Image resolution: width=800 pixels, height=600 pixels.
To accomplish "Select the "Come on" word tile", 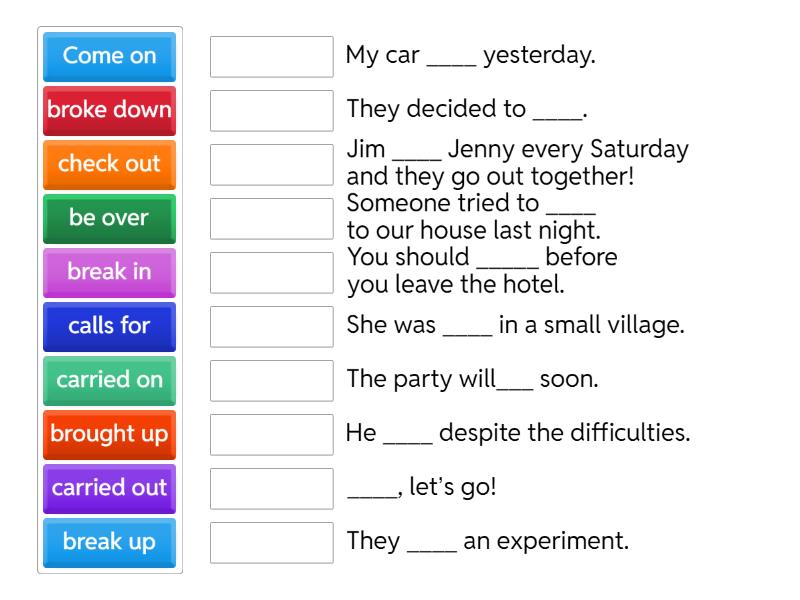I will [108, 57].
